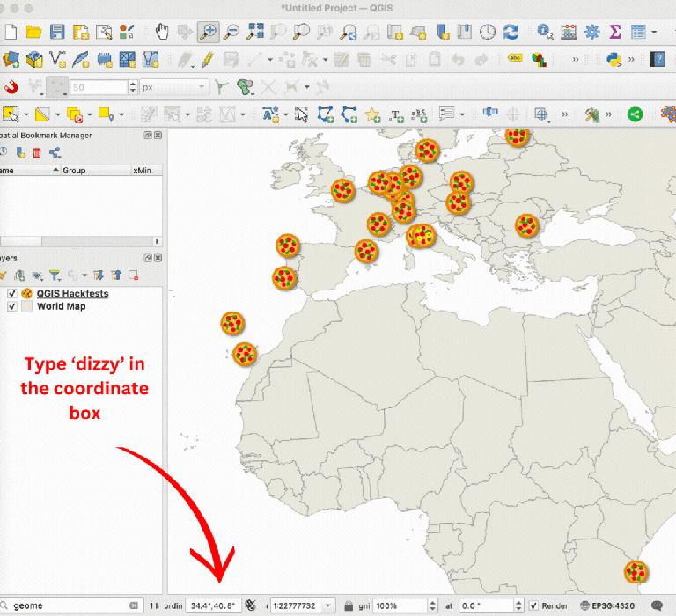Sort bookmarks by Group column header
676x616 pixels.
tap(96, 170)
